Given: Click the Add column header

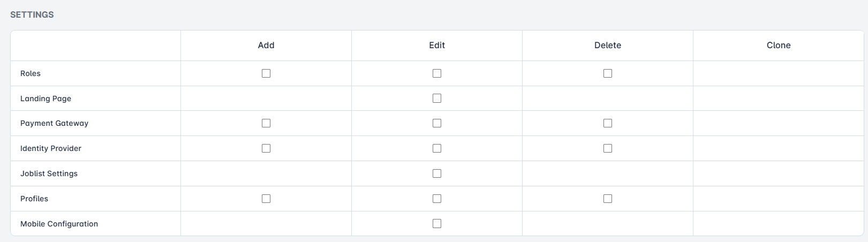Looking at the screenshot, I should click(x=266, y=46).
